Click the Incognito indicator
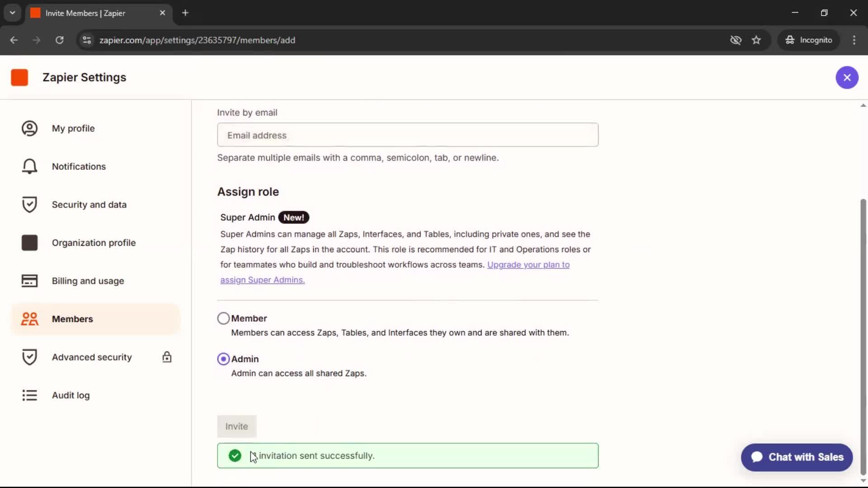The width and height of the screenshot is (868, 488). [809, 40]
